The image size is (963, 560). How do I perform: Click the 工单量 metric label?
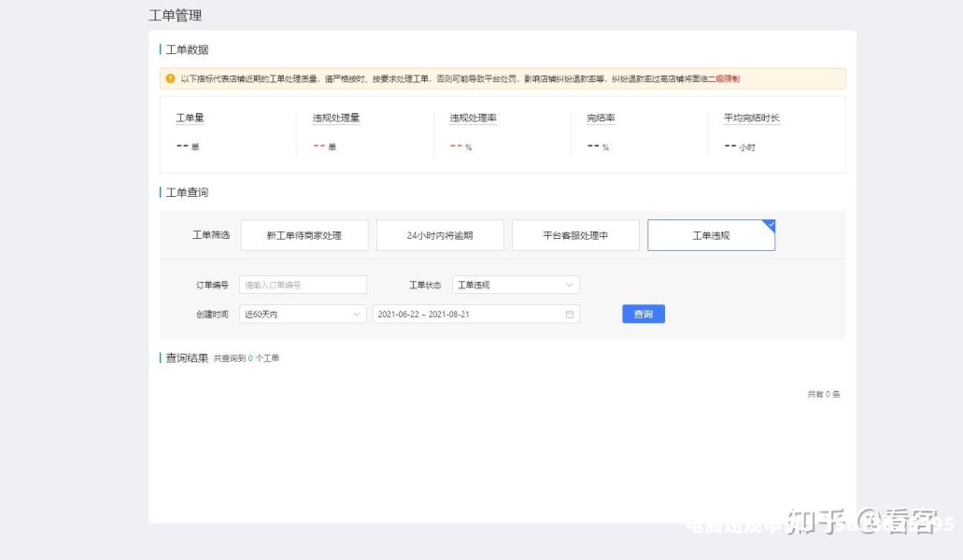190,119
